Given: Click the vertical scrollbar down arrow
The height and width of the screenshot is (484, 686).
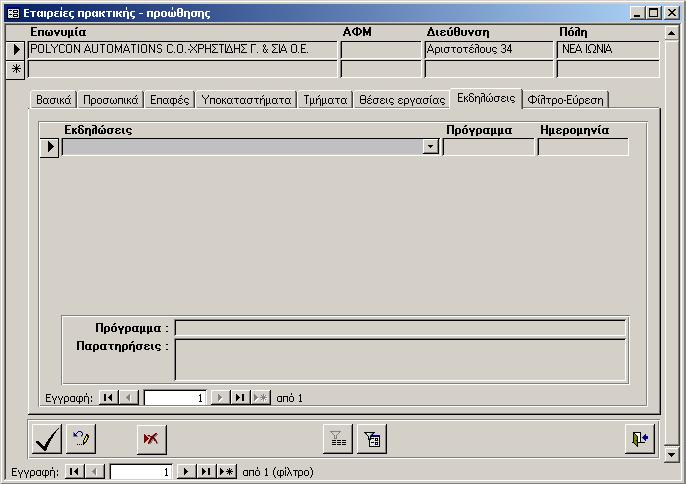Looking at the screenshot, I should click(672, 455).
